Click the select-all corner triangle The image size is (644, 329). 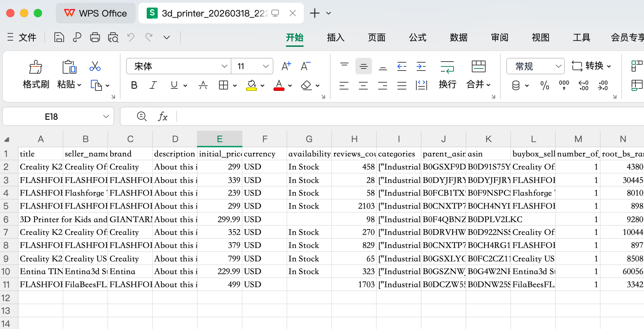[7, 139]
